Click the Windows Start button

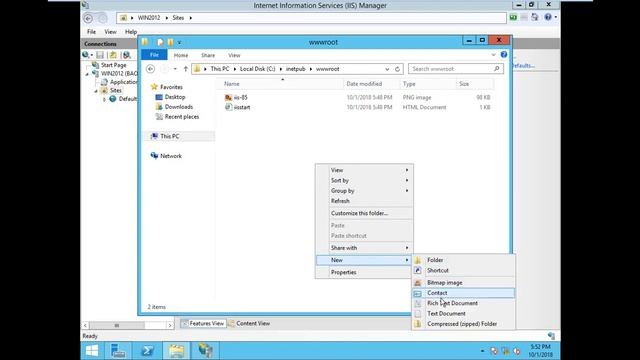click(x=92, y=351)
